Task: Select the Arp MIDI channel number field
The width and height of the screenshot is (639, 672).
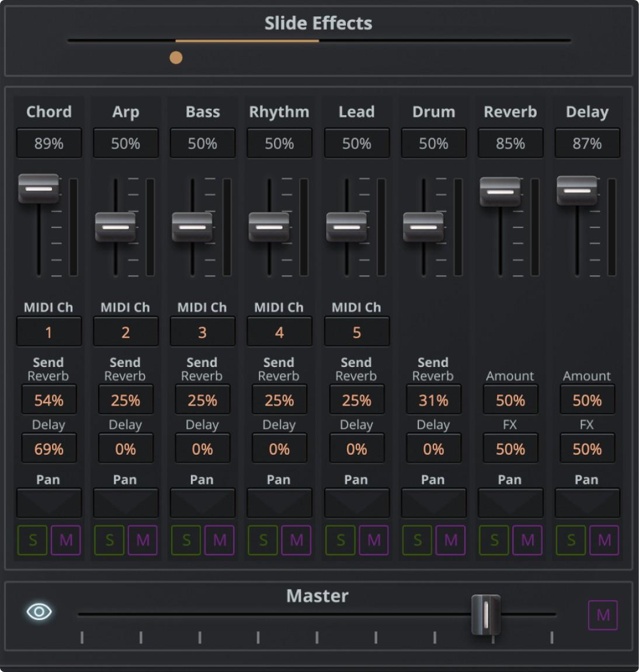Action: pos(126,331)
